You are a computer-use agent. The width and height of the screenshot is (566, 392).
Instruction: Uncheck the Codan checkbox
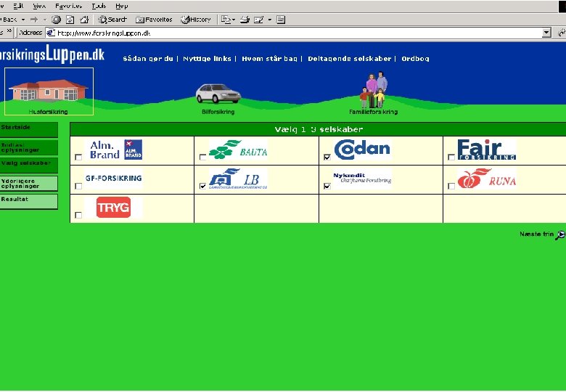pyautogui.click(x=327, y=157)
